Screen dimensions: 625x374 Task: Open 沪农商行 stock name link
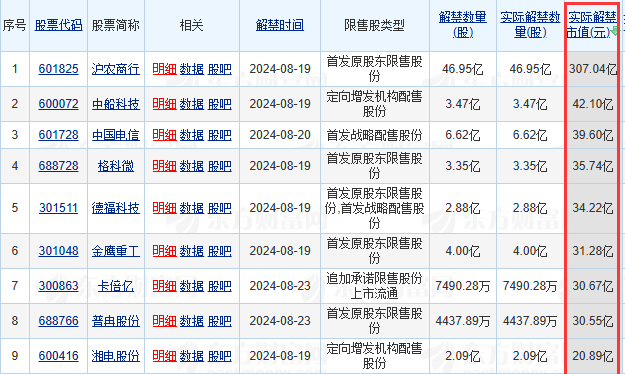116,69
